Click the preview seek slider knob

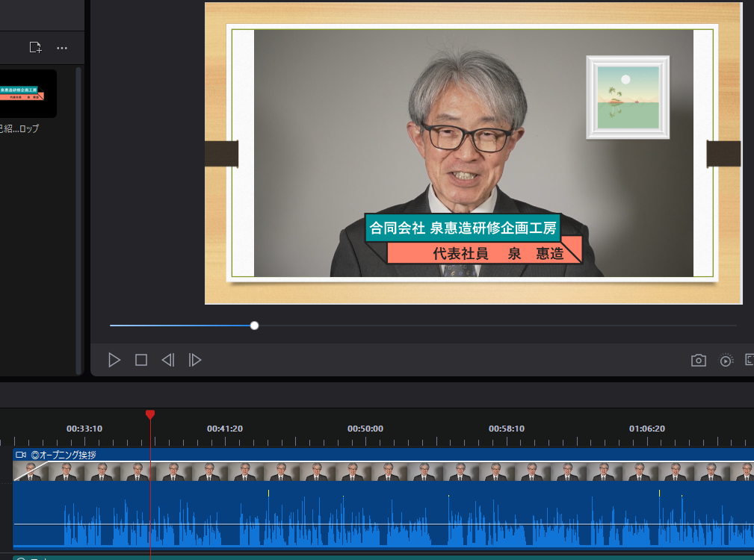254,326
